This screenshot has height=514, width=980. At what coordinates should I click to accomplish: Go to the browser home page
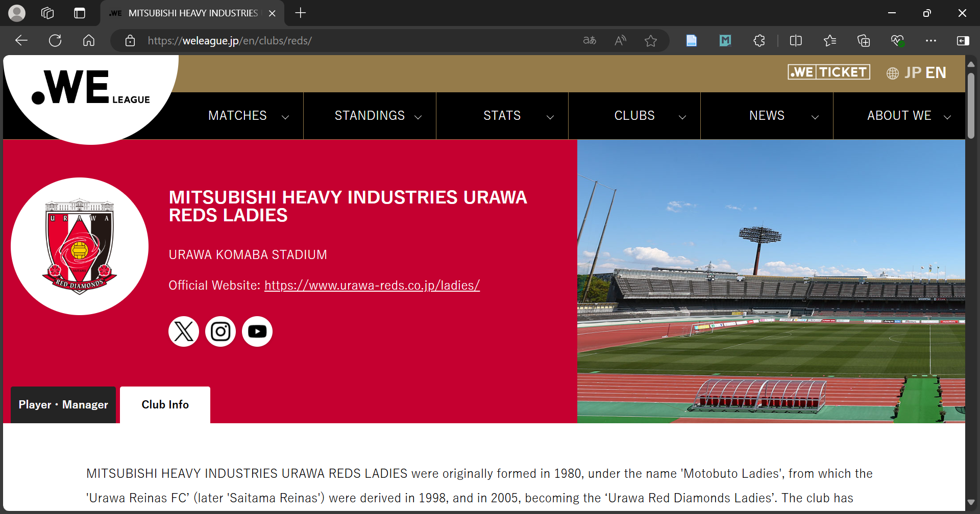tap(89, 40)
